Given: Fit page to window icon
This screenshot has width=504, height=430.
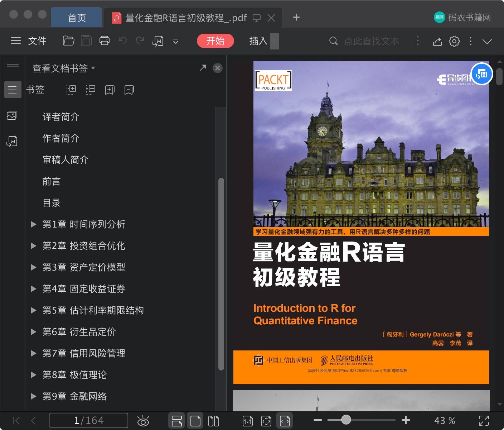Looking at the screenshot, I should pyautogui.click(x=266, y=421).
